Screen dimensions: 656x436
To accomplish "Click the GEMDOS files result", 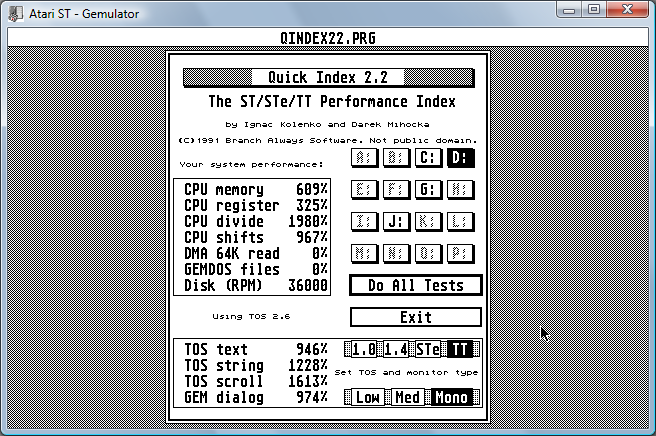I will [x=256, y=269].
